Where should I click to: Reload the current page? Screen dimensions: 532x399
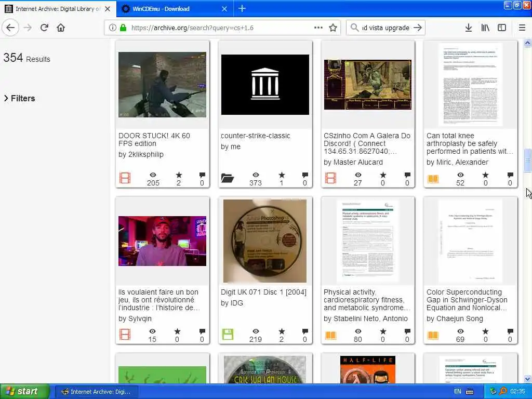coord(44,28)
